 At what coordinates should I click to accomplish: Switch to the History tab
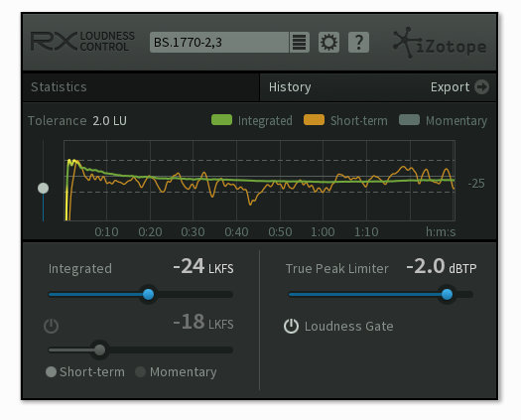(290, 87)
